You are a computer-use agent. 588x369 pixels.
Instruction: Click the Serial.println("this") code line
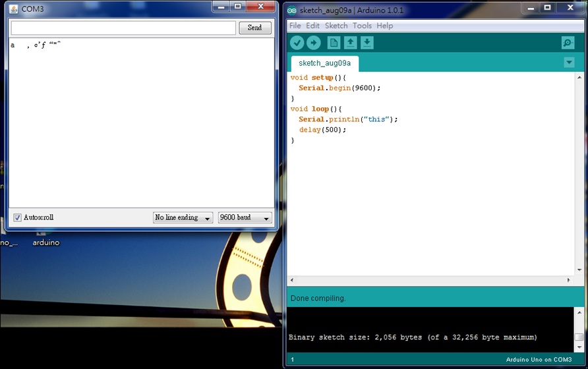pos(348,119)
